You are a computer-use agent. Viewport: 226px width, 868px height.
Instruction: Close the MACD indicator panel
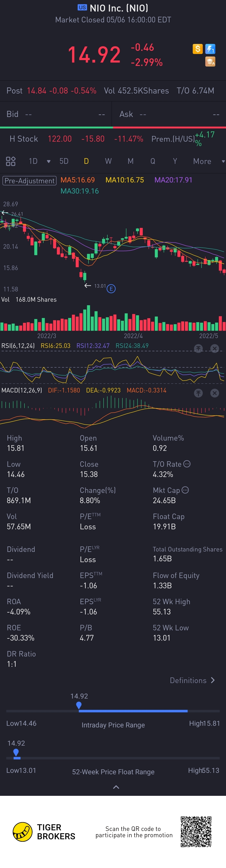[x=214, y=393]
